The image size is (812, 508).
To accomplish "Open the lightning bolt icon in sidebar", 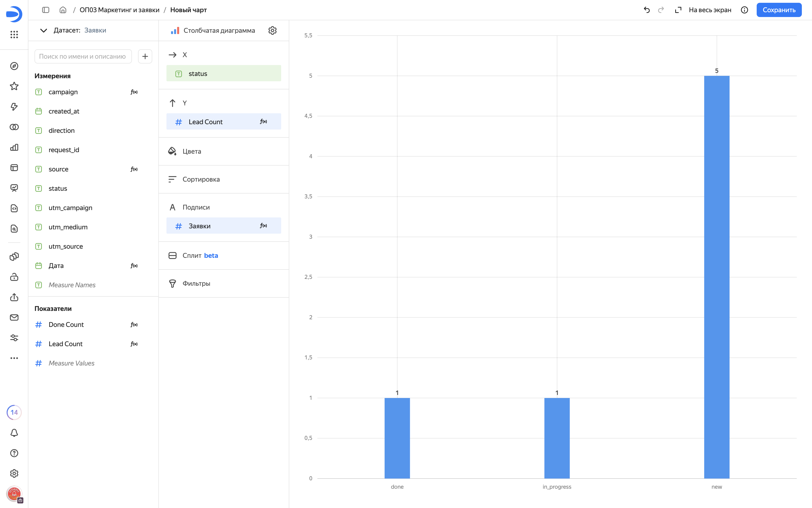I will (x=14, y=106).
